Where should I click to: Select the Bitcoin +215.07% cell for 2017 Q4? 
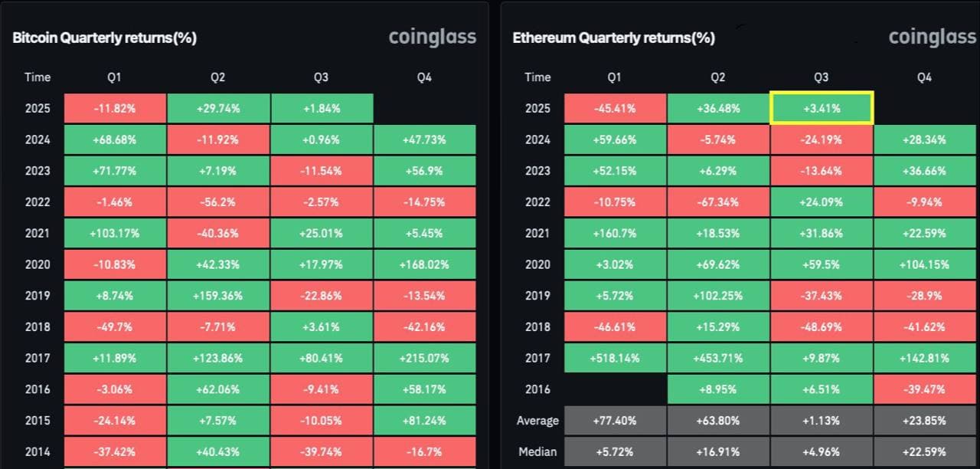coord(425,358)
